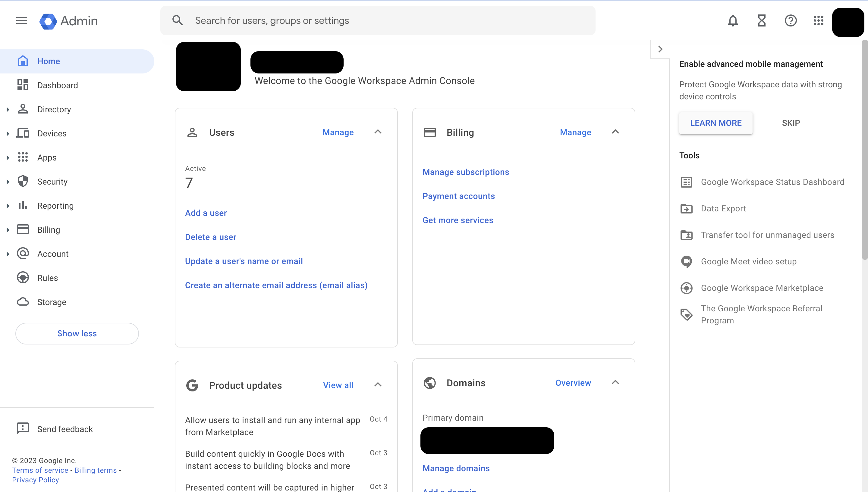Click the LEARN MORE button
The image size is (868, 492).
[x=716, y=123]
